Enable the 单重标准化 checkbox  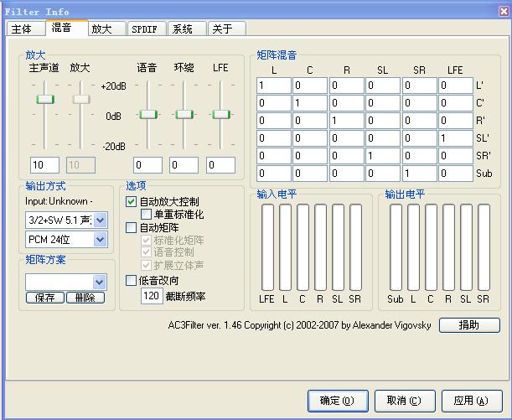[146, 215]
